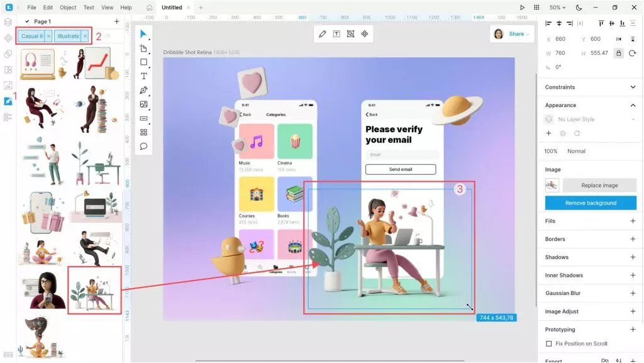The width and height of the screenshot is (644, 363).
Task: Open the View menu
Action: tap(107, 8)
